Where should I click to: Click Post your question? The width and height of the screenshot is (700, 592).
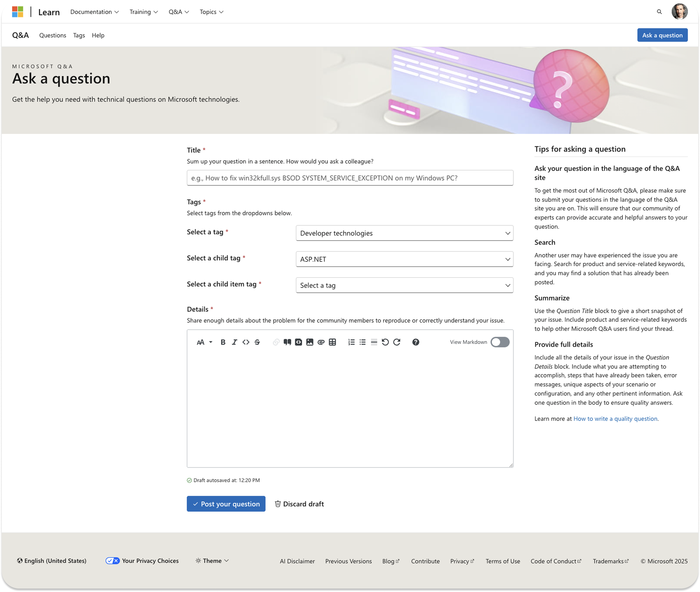point(226,504)
